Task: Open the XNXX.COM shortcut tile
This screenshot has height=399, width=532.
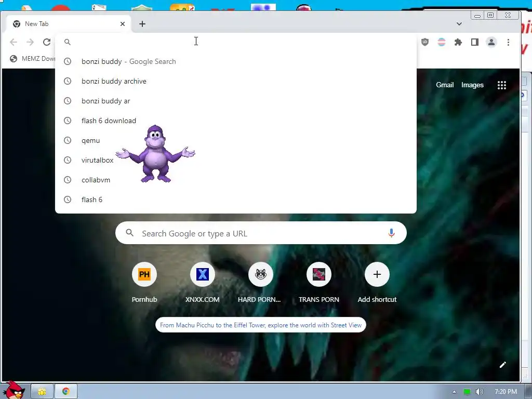Action: tap(202, 282)
